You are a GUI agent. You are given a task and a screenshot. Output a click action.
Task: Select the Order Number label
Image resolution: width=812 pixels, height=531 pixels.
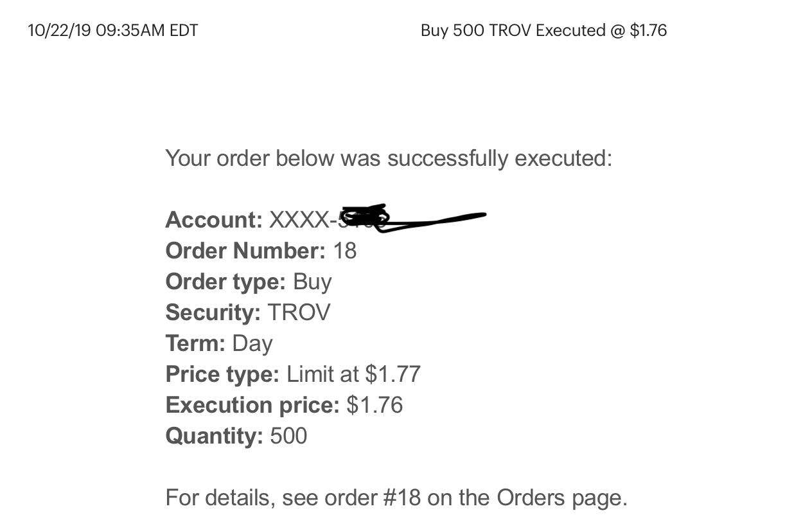245,251
